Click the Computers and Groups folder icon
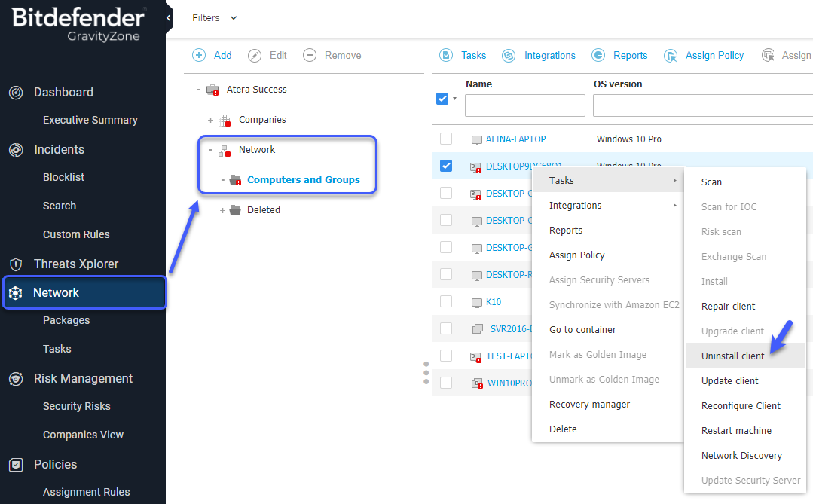The width and height of the screenshot is (813, 504). tap(235, 181)
